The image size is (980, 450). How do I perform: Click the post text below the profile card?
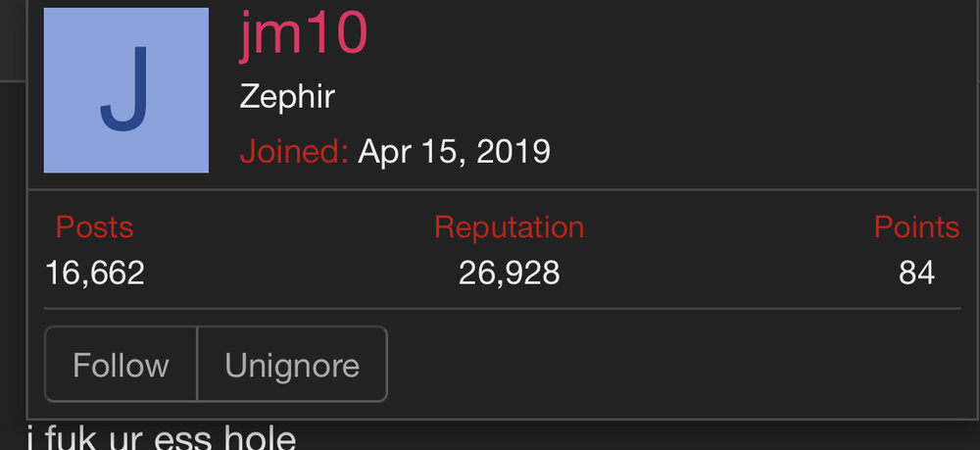pos(162,437)
